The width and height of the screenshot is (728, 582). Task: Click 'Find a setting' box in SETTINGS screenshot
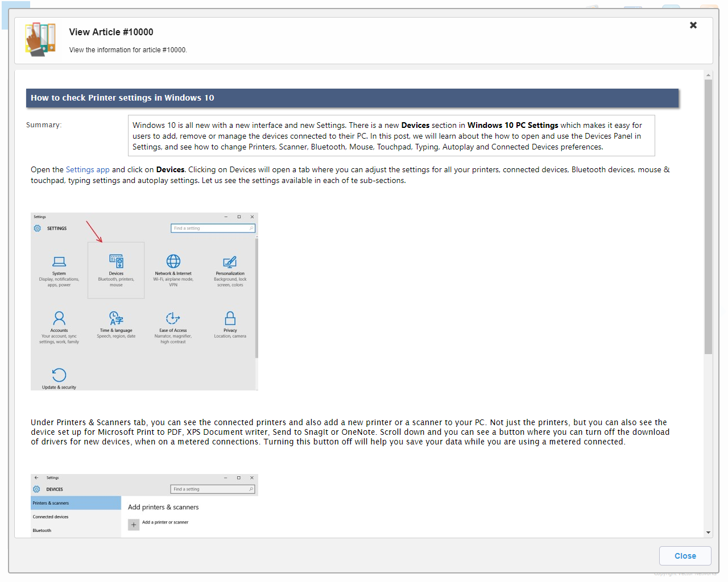213,228
